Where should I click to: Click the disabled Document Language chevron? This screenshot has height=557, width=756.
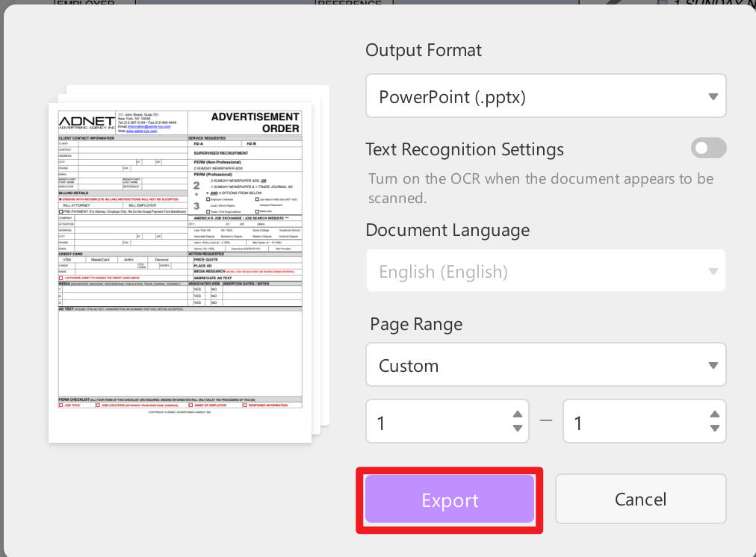[712, 271]
